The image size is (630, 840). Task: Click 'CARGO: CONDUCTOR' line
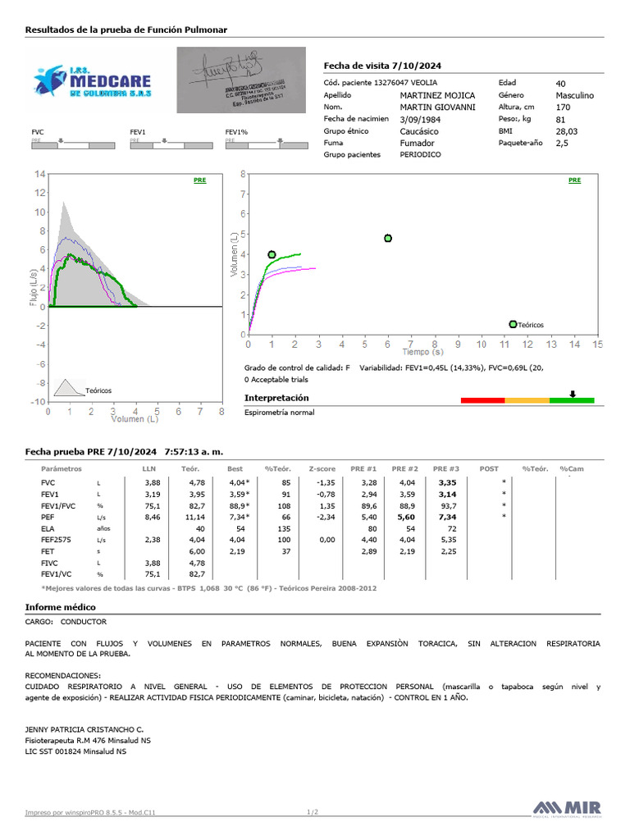(66, 623)
